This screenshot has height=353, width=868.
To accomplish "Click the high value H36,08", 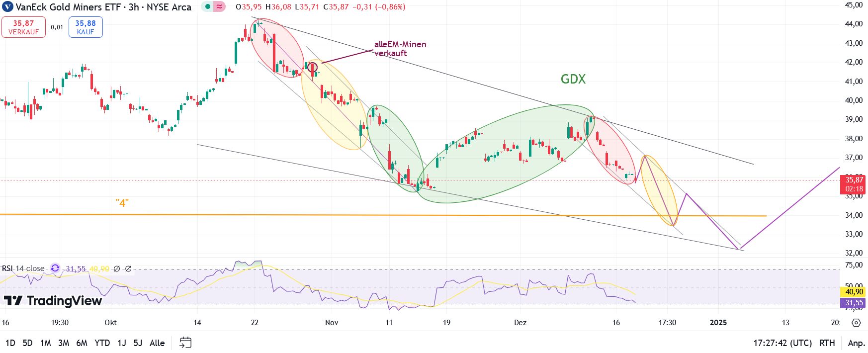I will 278,7.
